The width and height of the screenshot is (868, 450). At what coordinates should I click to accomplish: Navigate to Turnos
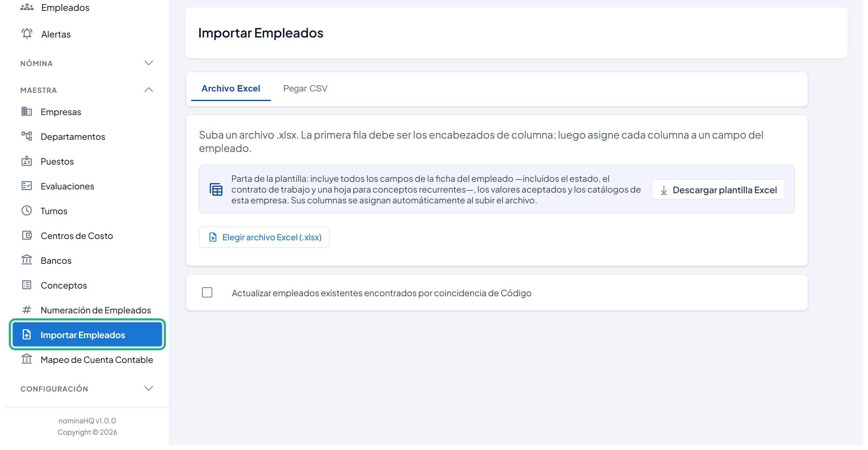(x=54, y=212)
